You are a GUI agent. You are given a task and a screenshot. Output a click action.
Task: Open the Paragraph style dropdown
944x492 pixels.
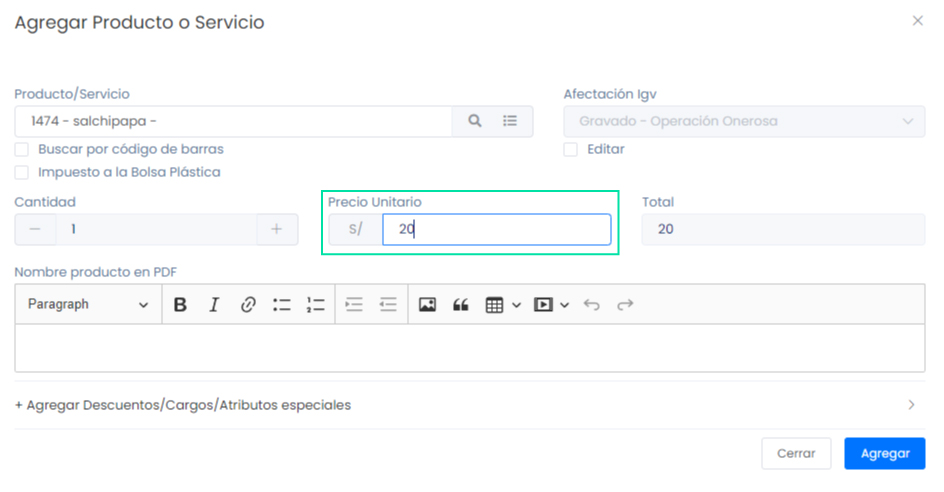[x=88, y=305]
